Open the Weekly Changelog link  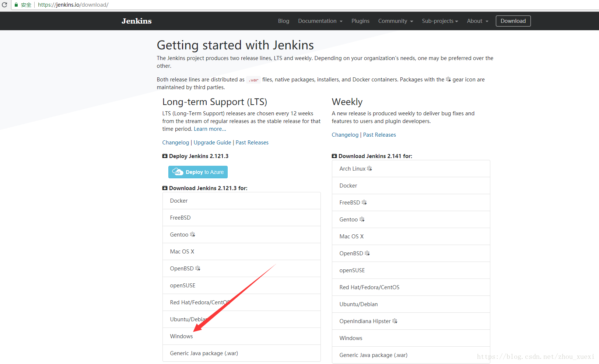pos(345,135)
